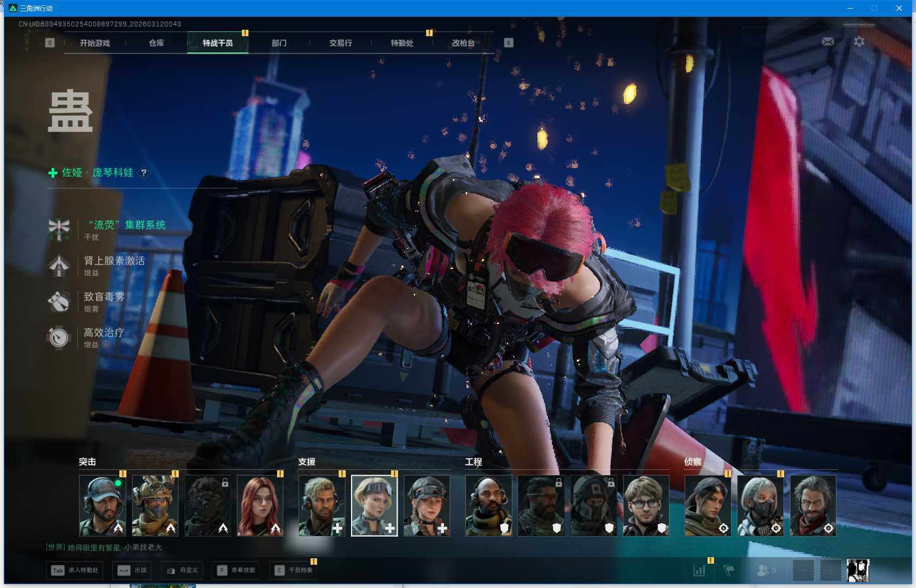
Task: Click the 出战 deploy button
Action: pyautogui.click(x=132, y=570)
